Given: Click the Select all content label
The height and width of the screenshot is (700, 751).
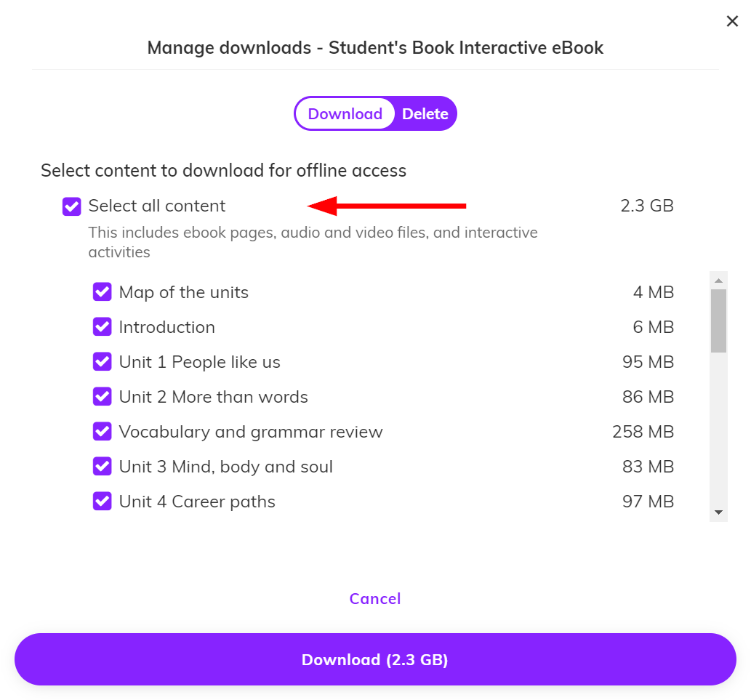Looking at the screenshot, I should (157, 206).
